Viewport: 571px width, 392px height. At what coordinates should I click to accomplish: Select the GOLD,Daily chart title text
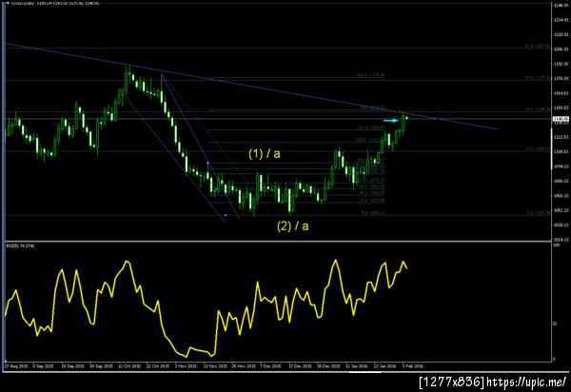point(22,3)
